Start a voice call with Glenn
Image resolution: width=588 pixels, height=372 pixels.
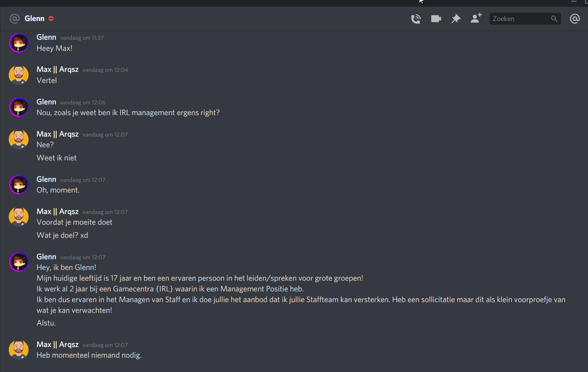tap(416, 19)
